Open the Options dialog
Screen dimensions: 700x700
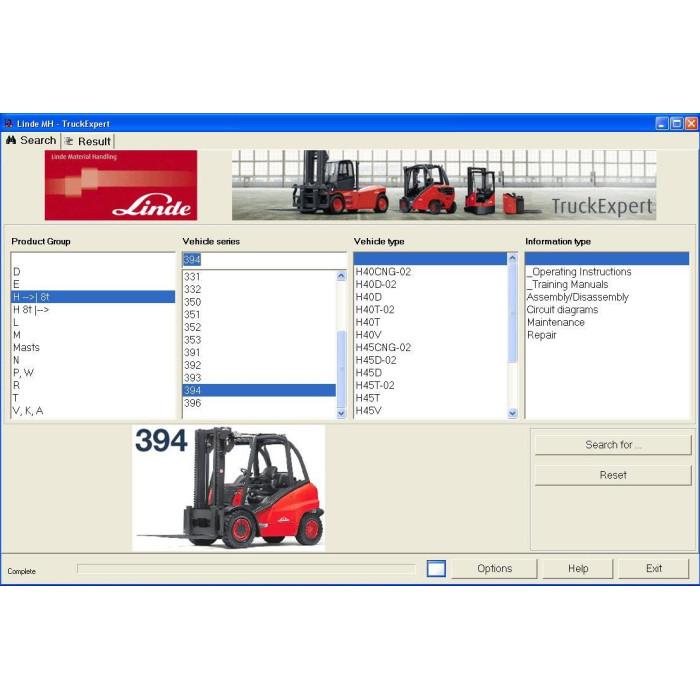click(x=494, y=568)
